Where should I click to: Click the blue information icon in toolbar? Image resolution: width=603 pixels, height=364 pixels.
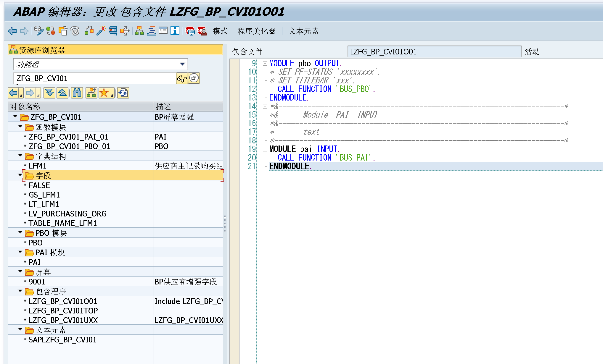[175, 31]
